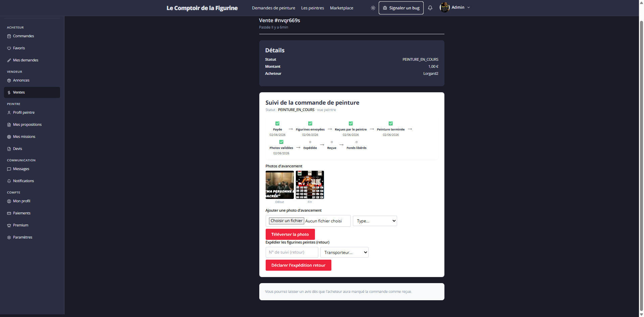Click the Mes propositions document icon
644x317 pixels.
pos(9,125)
